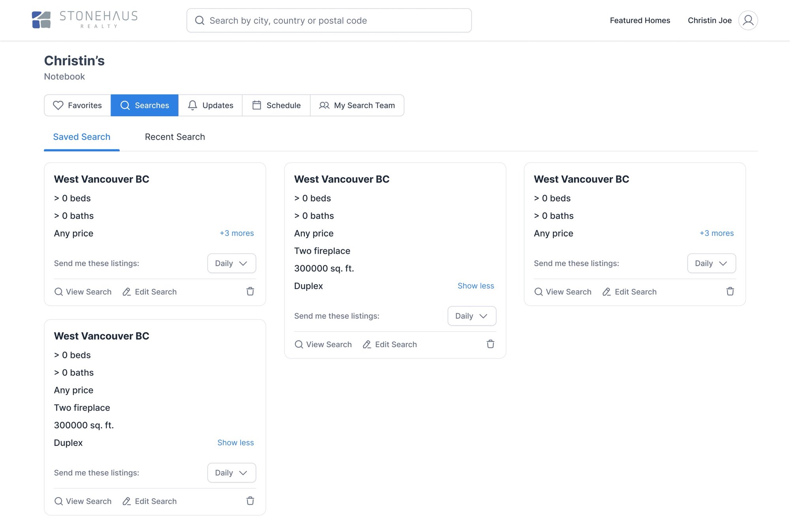Click Edit Search in the top-left card
The width and height of the screenshot is (790, 532).
coord(150,292)
